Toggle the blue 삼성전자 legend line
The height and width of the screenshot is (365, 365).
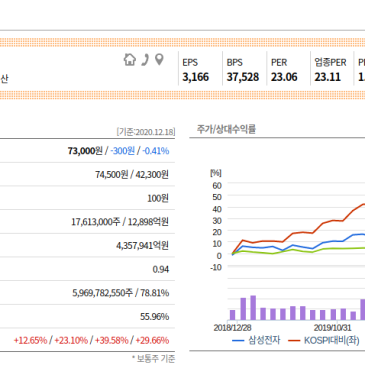tap(256, 340)
